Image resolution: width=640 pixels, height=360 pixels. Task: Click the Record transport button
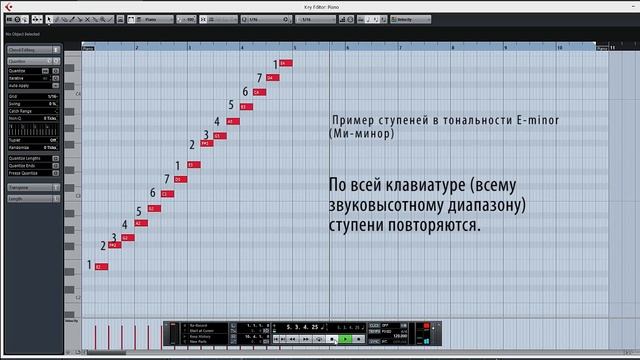[358, 339]
